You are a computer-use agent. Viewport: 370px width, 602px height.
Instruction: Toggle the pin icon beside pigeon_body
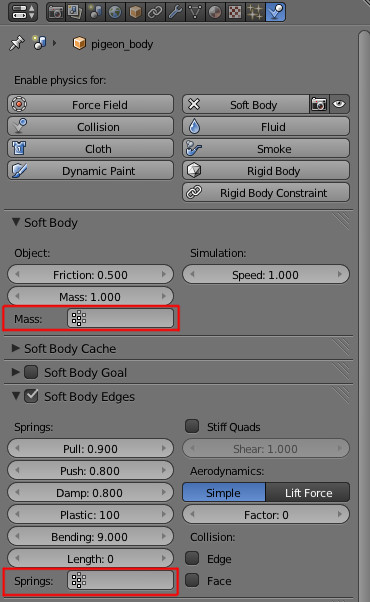click(x=17, y=43)
